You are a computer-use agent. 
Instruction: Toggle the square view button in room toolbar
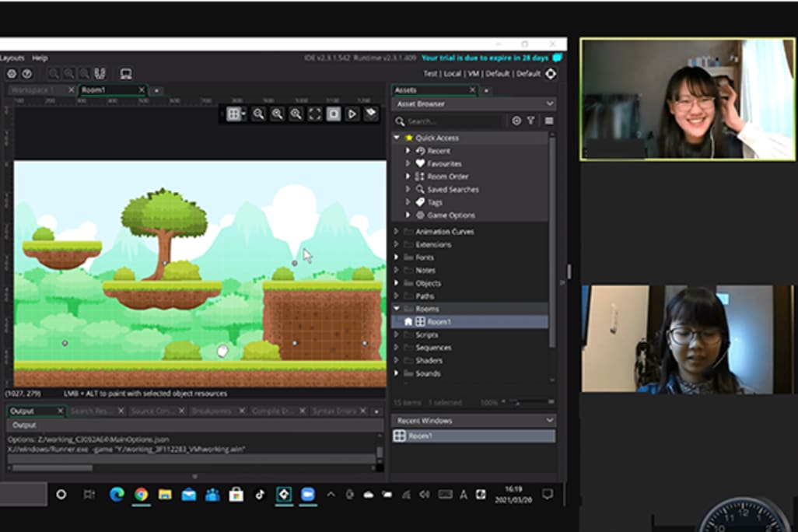click(334, 114)
